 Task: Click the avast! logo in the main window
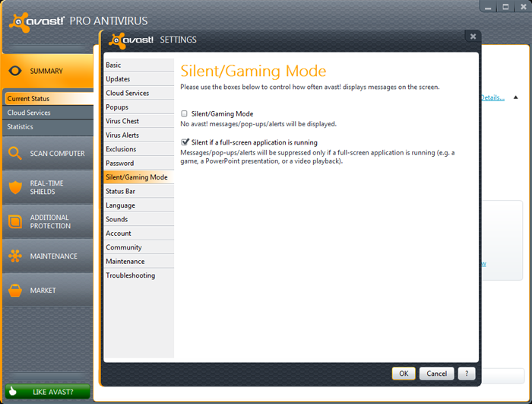(36, 22)
